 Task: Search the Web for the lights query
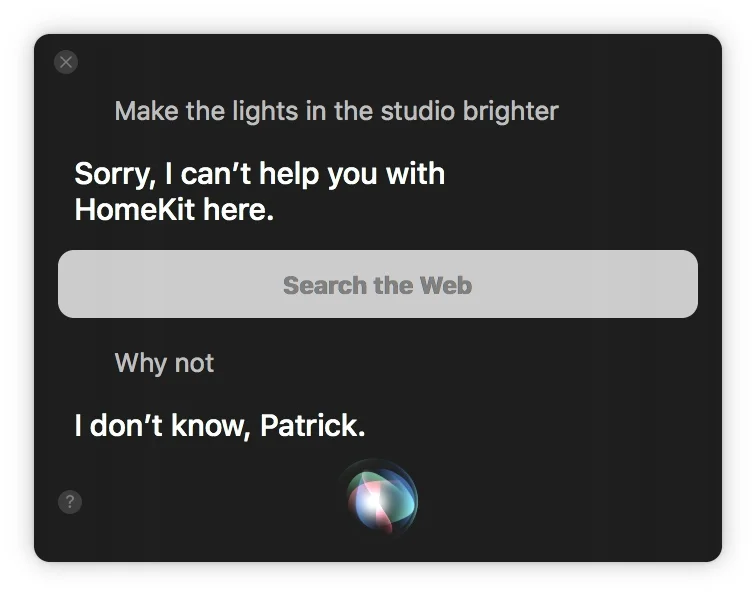coord(378,284)
